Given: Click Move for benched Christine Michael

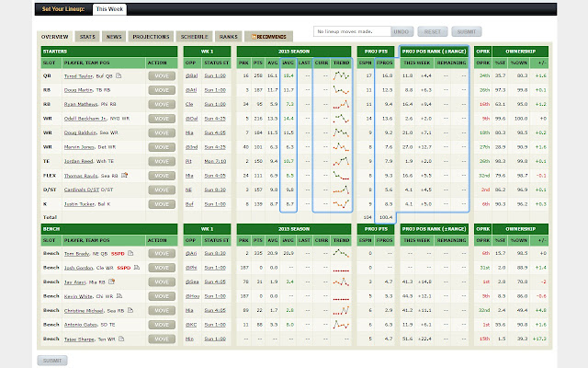Looking at the screenshot, I should pos(162,311).
